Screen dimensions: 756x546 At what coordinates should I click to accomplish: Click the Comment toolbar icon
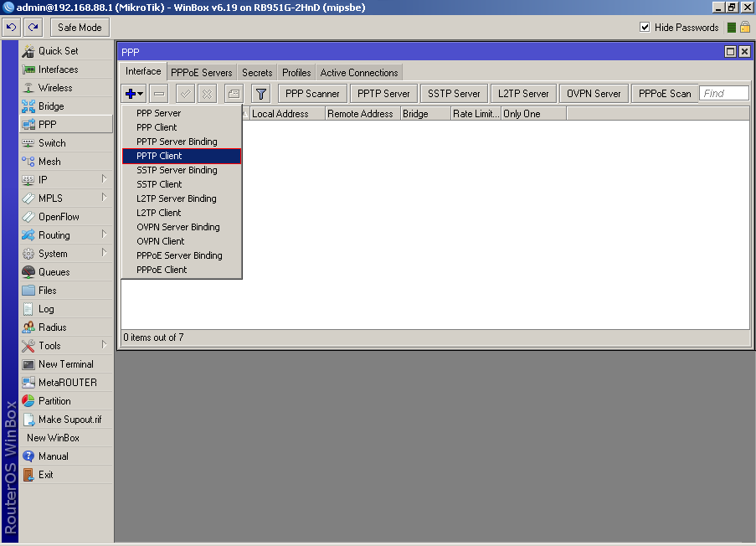pos(234,94)
